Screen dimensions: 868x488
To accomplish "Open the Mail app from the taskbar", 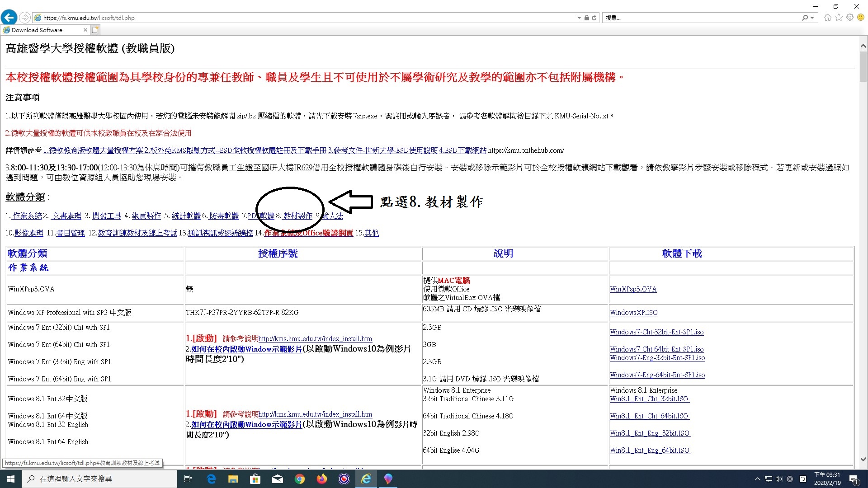I will (x=277, y=479).
